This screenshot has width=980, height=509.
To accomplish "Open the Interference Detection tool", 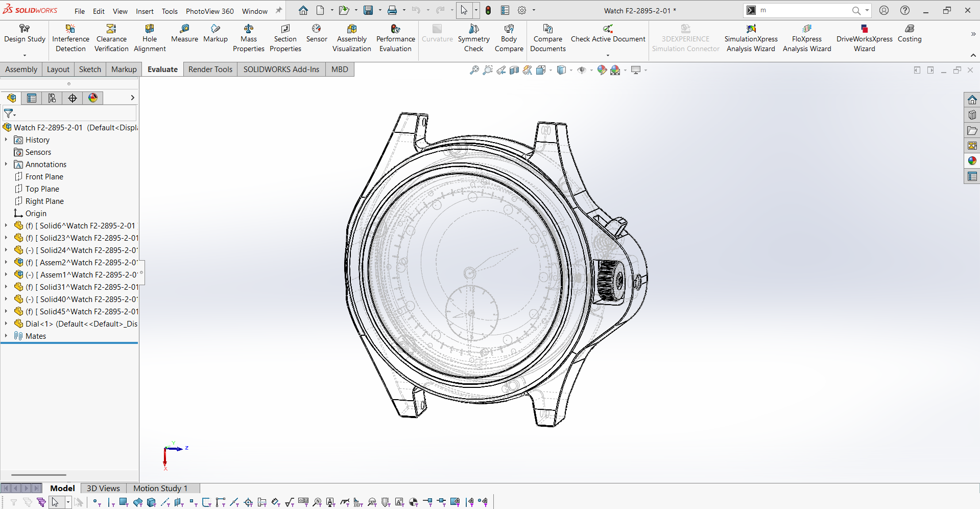I will click(70, 38).
